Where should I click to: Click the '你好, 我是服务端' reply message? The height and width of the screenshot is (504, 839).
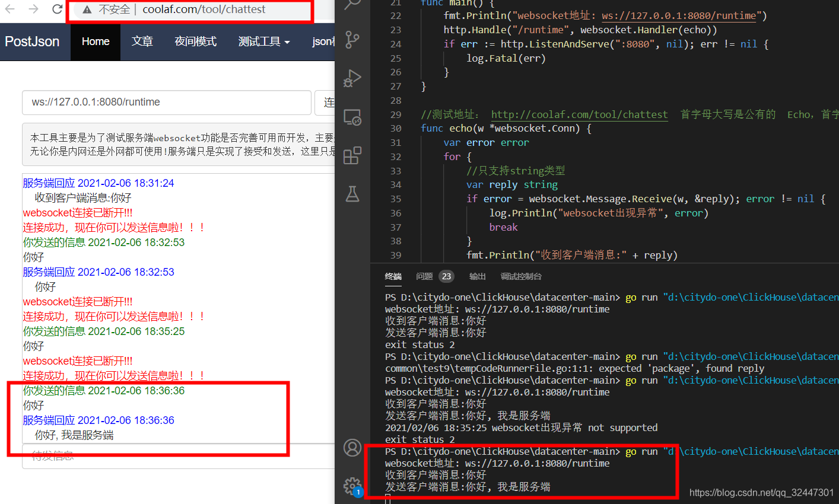click(74, 435)
